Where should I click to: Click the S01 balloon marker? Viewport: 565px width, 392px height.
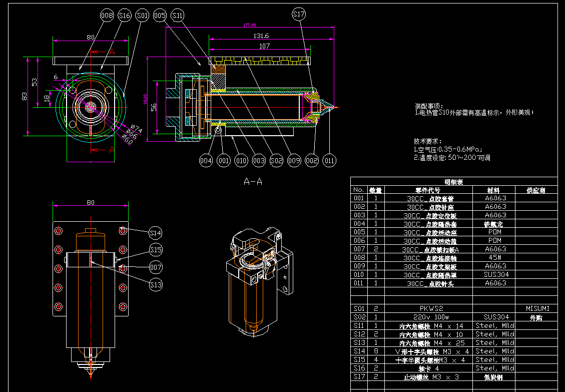tap(142, 16)
